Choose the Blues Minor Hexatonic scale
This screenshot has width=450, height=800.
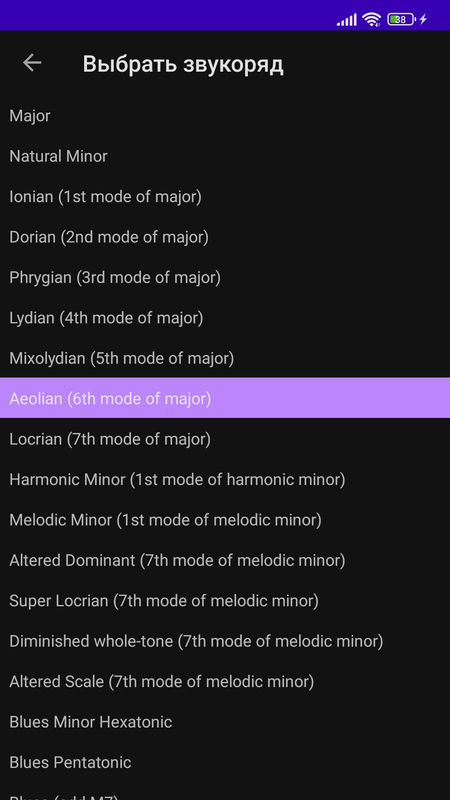pyautogui.click(x=225, y=722)
